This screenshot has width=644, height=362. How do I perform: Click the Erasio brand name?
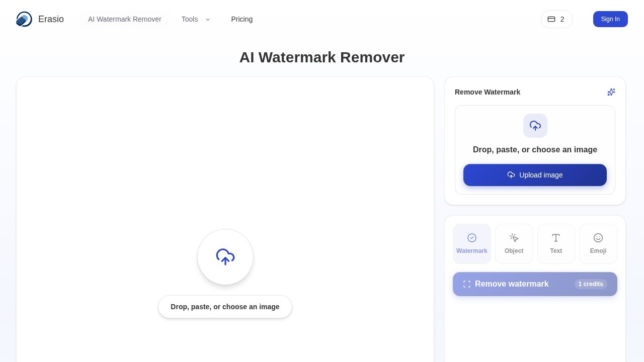click(x=51, y=19)
